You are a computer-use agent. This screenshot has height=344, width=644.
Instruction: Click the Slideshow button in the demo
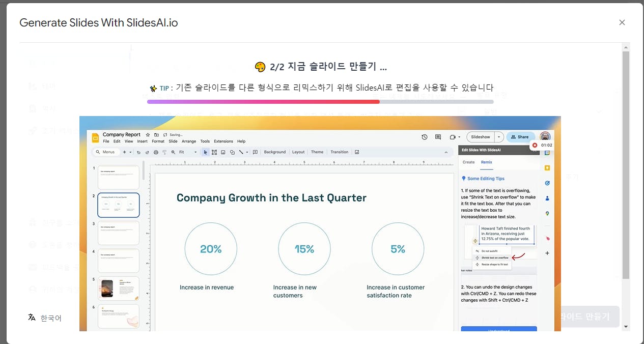(x=481, y=137)
